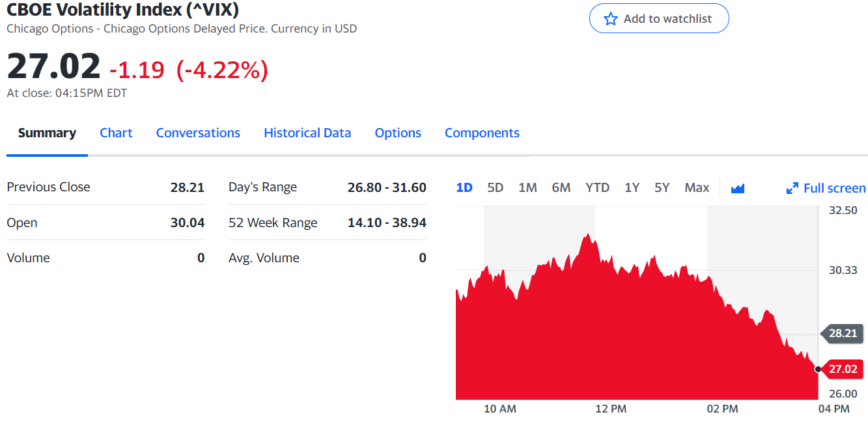Click the (-4.22%) percent change

click(x=222, y=70)
